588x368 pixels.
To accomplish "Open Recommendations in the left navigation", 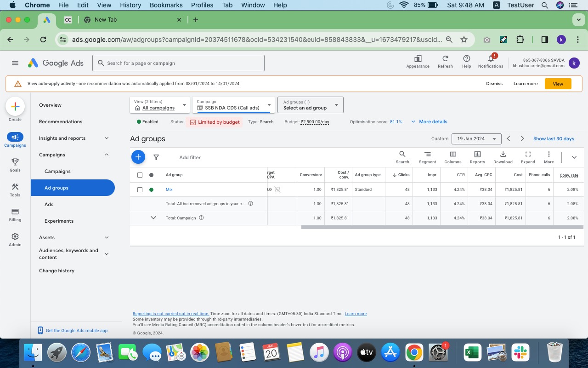I will pyautogui.click(x=61, y=121).
